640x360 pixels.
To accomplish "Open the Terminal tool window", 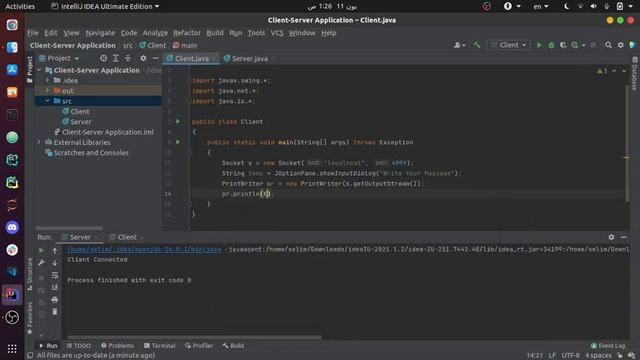I will click(x=160, y=346).
